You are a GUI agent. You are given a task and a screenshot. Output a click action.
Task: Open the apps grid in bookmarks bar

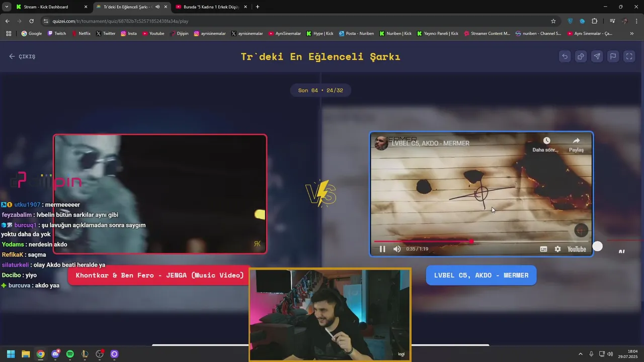pos(9,34)
